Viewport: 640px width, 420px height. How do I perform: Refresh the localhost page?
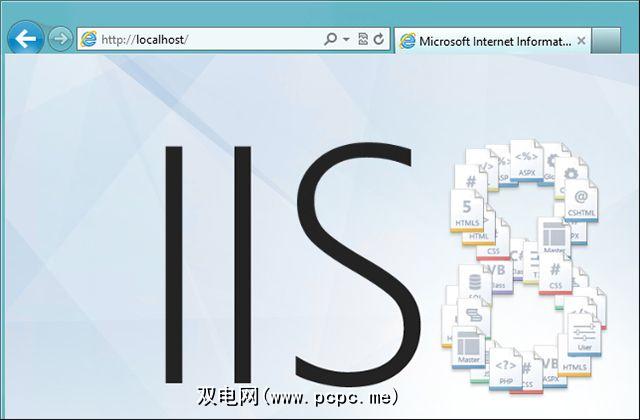(x=379, y=40)
